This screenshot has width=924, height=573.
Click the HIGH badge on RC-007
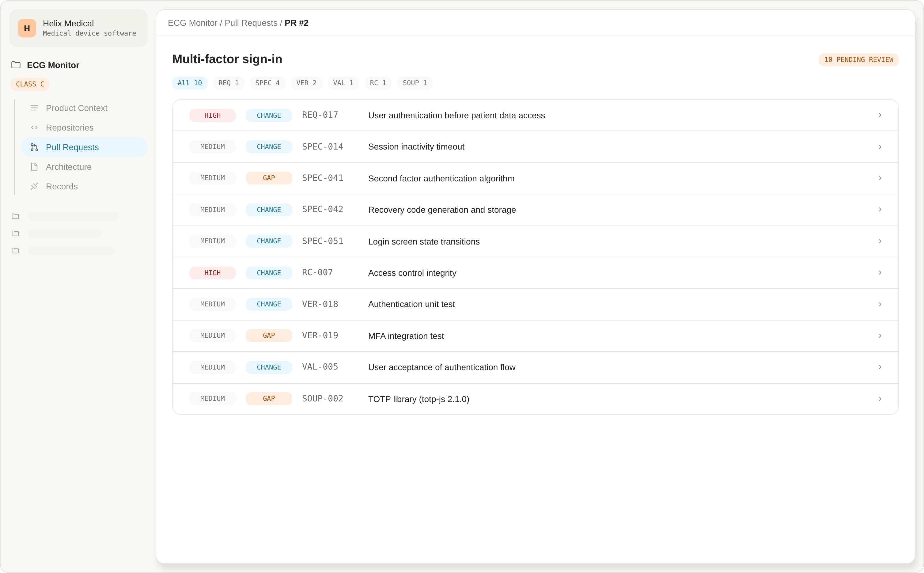pyautogui.click(x=213, y=273)
